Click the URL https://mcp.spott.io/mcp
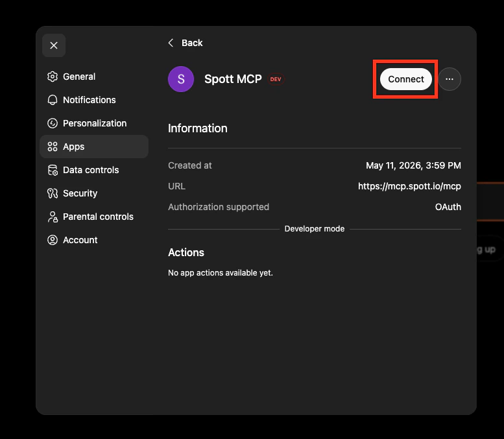 pos(409,186)
